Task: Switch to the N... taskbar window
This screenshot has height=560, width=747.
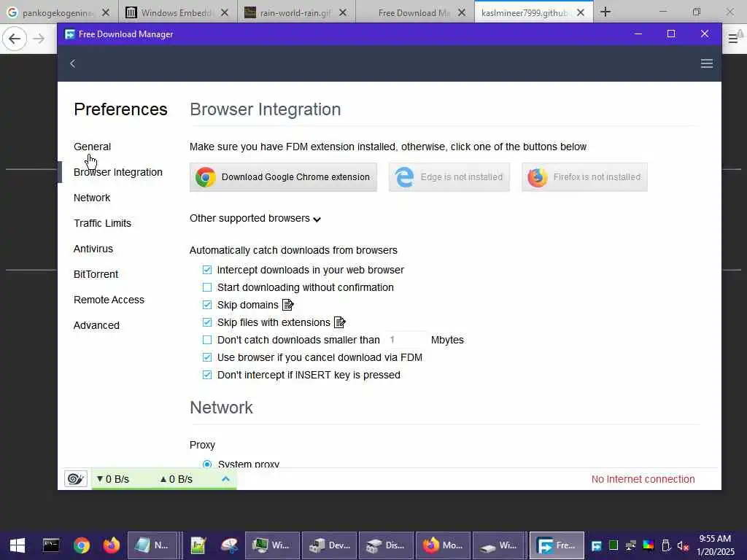Action: pyautogui.click(x=152, y=545)
